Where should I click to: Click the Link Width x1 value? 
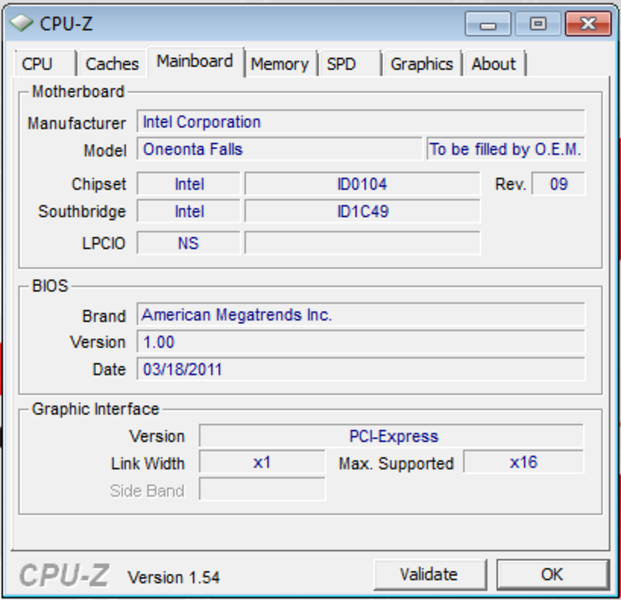click(x=262, y=462)
